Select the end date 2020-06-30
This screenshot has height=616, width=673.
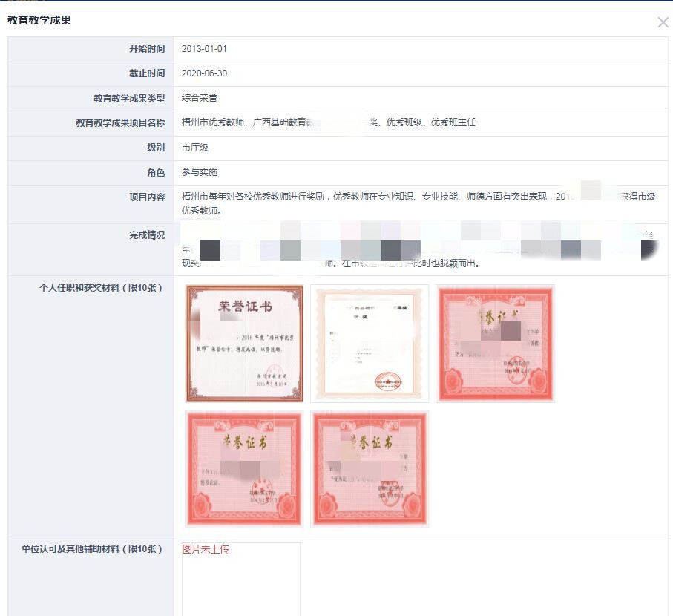[x=204, y=73]
